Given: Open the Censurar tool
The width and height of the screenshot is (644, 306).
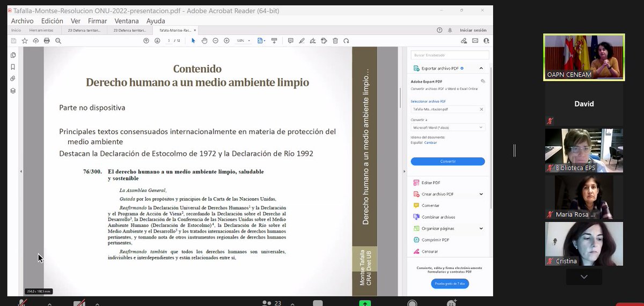Looking at the screenshot, I should pyautogui.click(x=426, y=251).
